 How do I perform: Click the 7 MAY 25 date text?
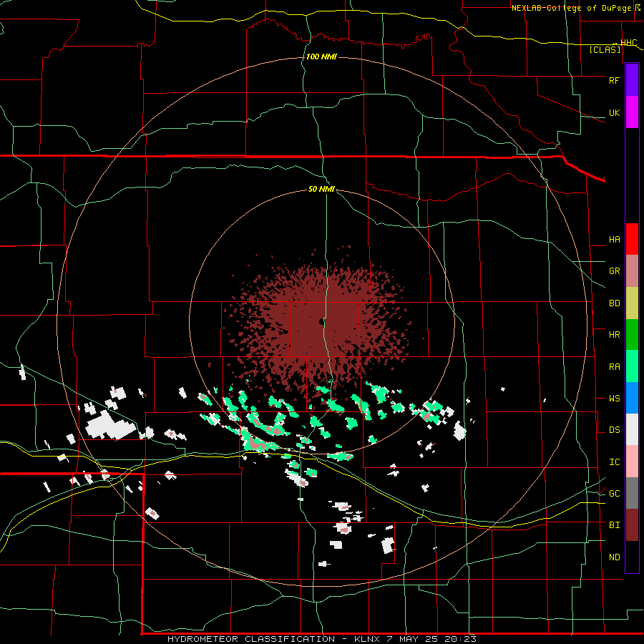coord(413,639)
